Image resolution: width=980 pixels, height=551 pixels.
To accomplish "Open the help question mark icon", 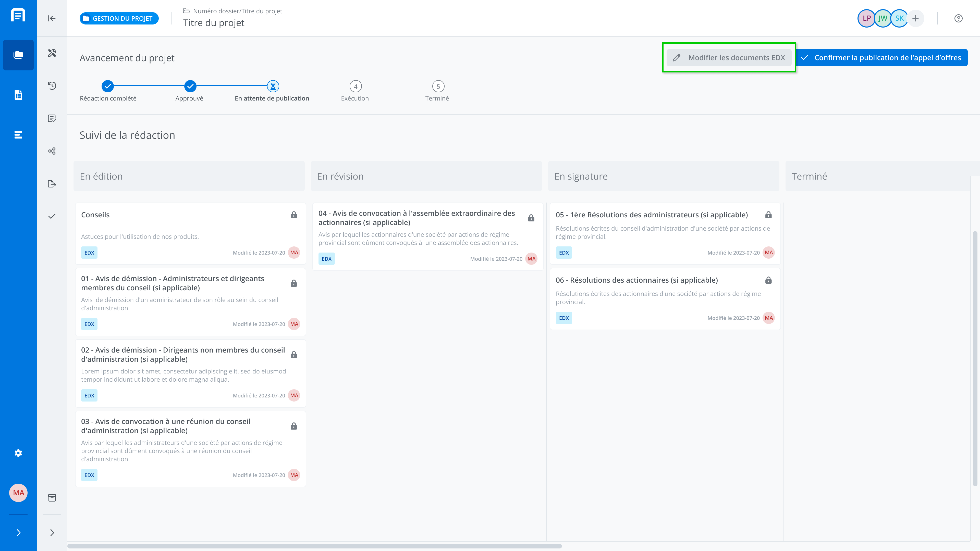I will pyautogui.click(x=958, y=18).
